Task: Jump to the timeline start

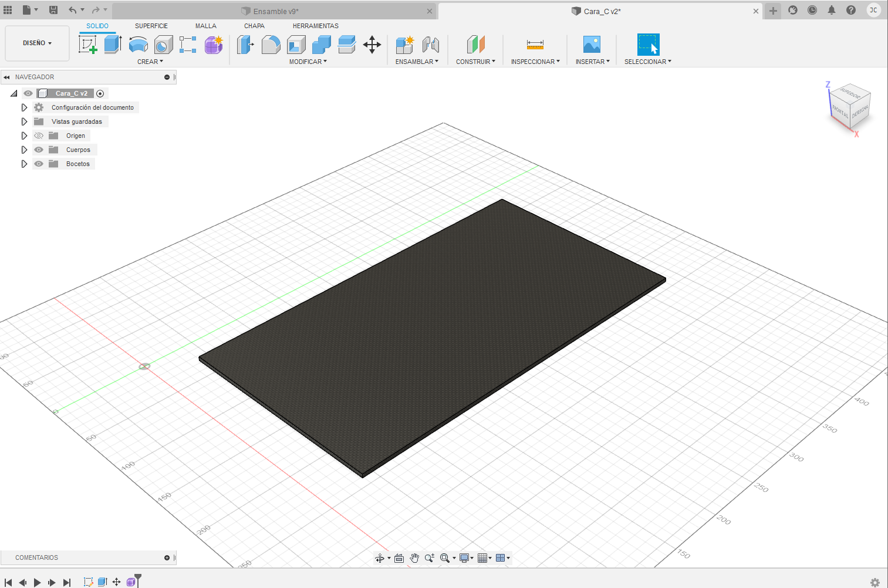Action: (x=8, y=582)
